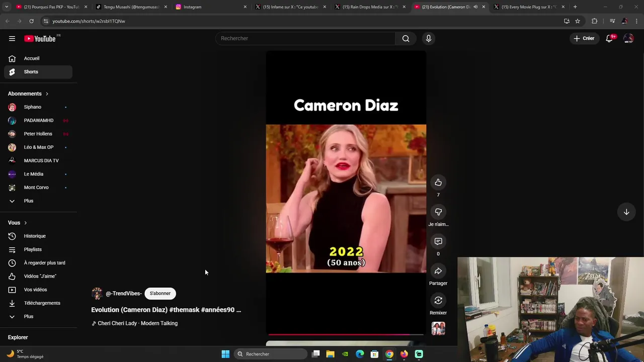
Task: Open Chrome tab search dropdown
Action: coord(7,7)
